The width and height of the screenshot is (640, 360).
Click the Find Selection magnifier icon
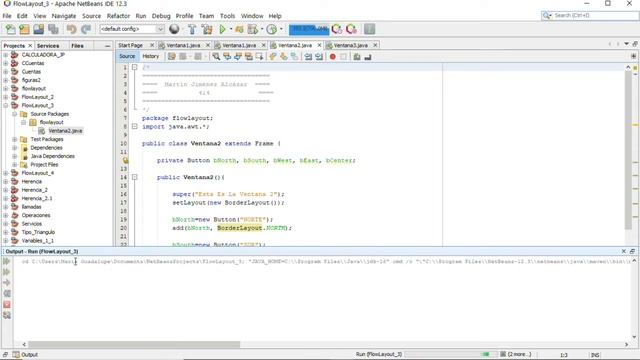click(x=216, y=57)
